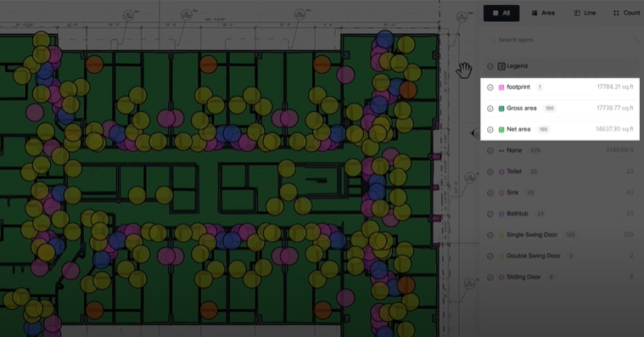Click the bright green hatch icon of Net area
This screenshot has width=644, height=337.
point(501,130)
